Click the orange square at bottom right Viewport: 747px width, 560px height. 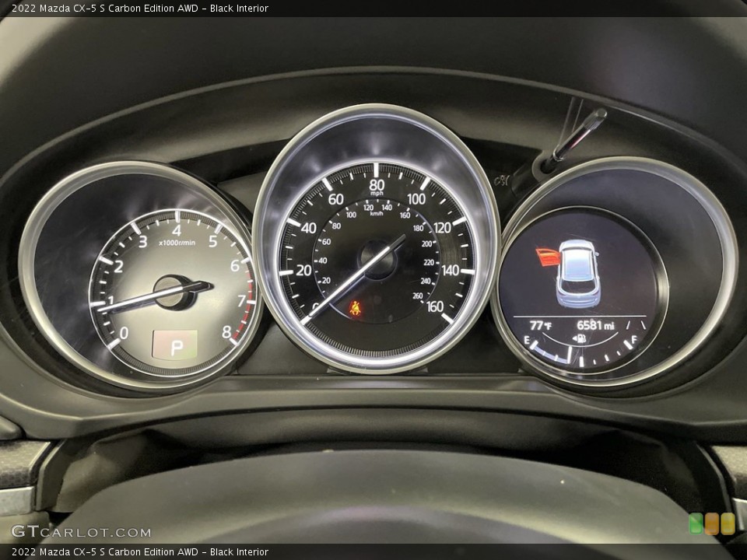(712, 523)
